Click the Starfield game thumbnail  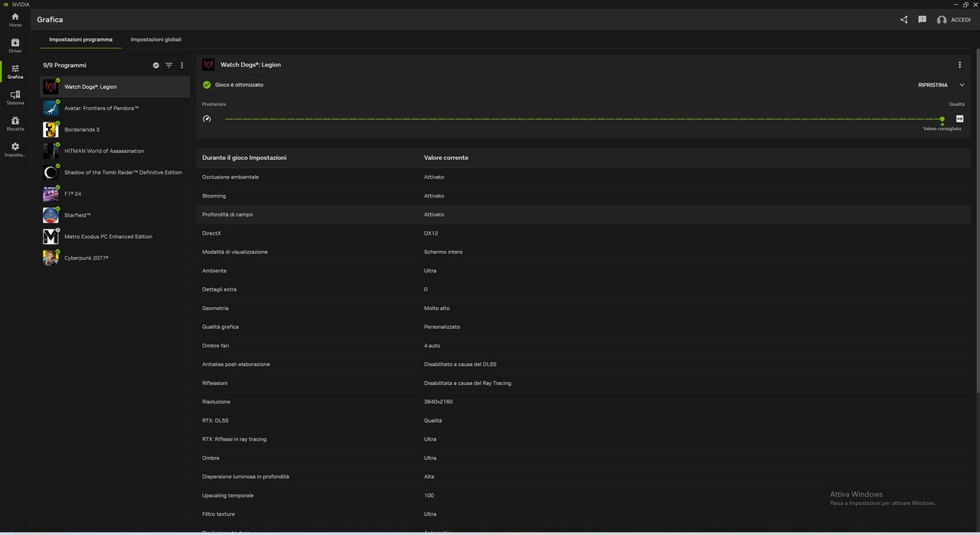[51, 215]
